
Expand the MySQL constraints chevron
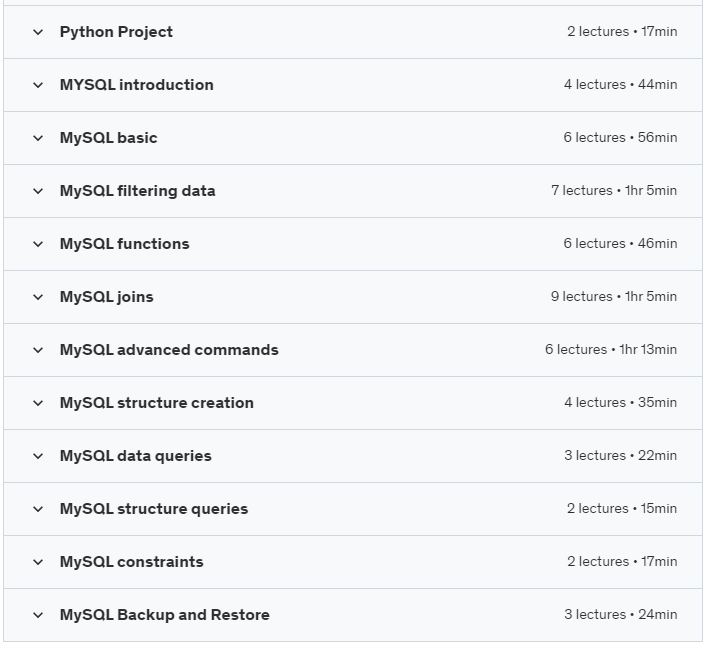point(38,562)
